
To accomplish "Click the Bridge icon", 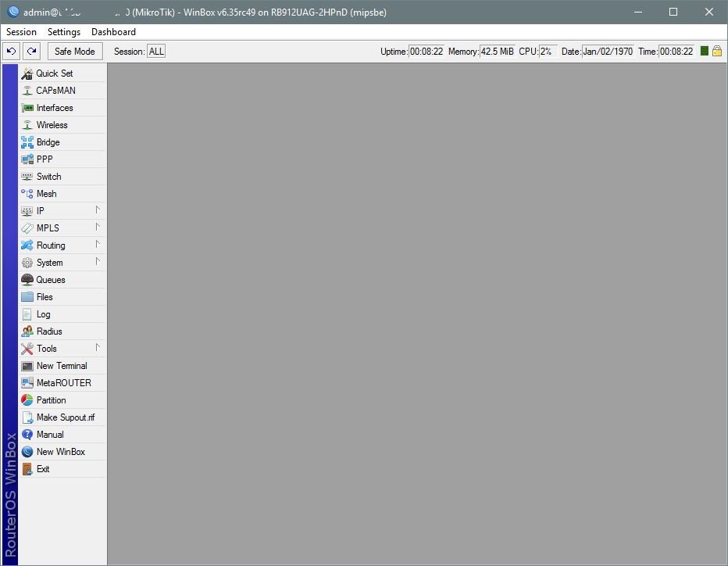I will [x=27, y=142].
